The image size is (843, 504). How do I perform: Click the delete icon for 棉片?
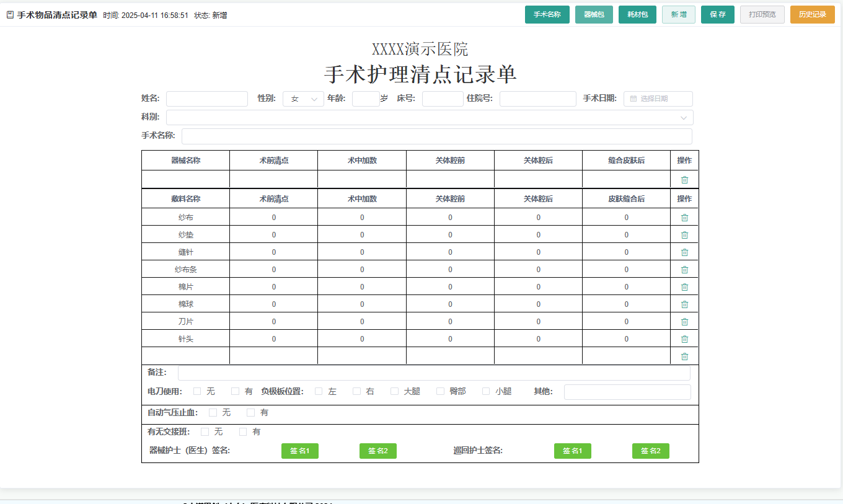pyautogui.click(x=684, y=287)
